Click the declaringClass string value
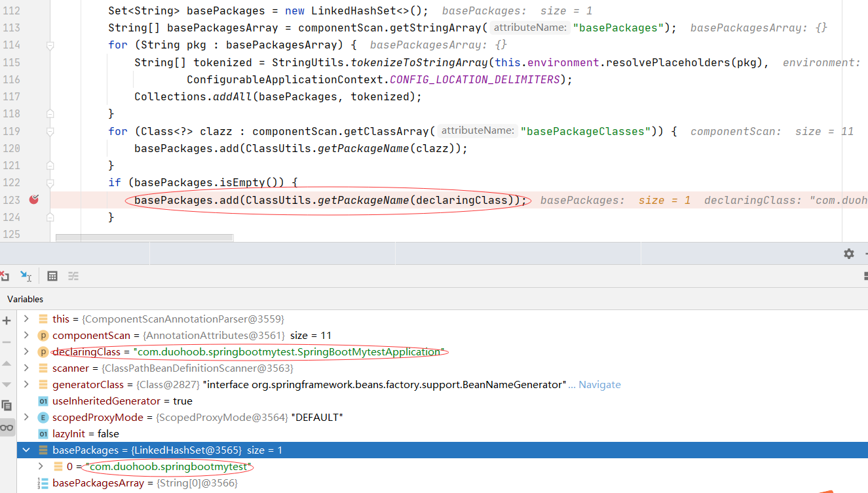 click(x=288, y=352)
